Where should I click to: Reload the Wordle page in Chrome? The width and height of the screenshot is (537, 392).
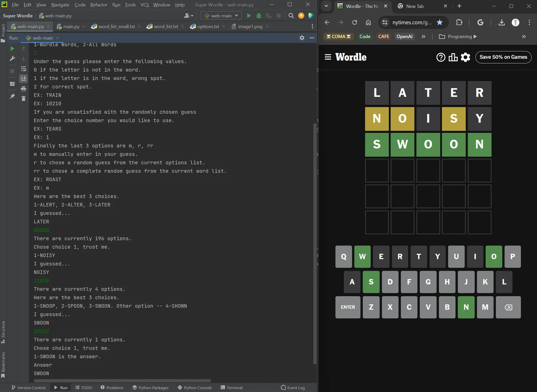pos(354,22)
